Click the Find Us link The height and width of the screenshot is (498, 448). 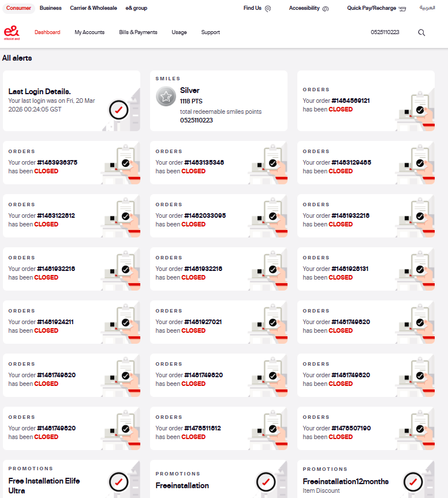click(x=252, y=8)
